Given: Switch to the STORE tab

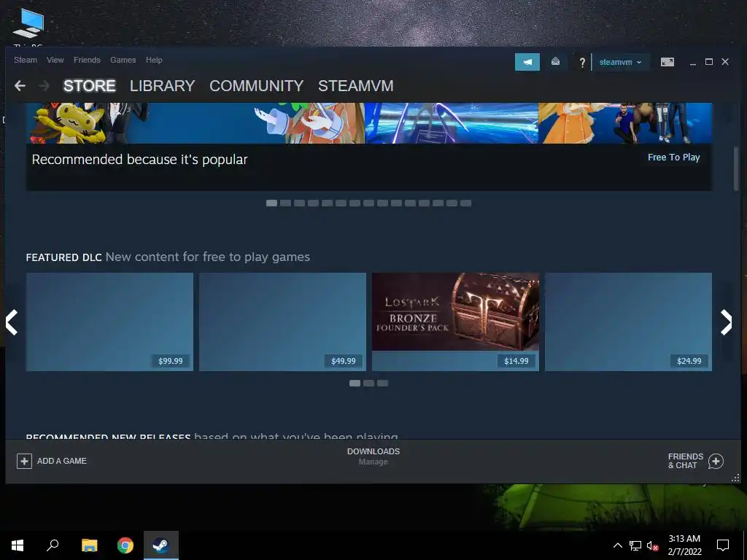Looking at the screenshot, I should click(90, 86).
